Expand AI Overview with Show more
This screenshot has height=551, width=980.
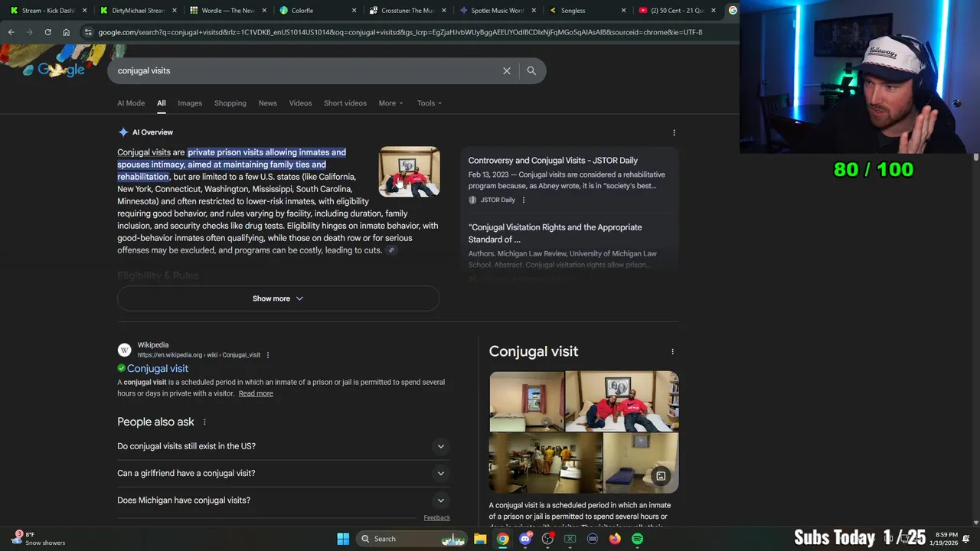[278, 298]
